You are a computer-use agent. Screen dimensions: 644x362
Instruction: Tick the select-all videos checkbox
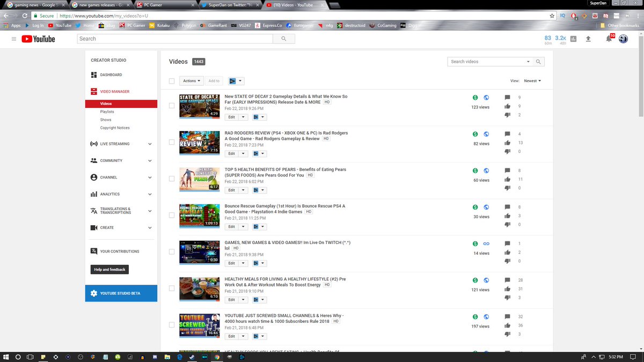[172, 81]
